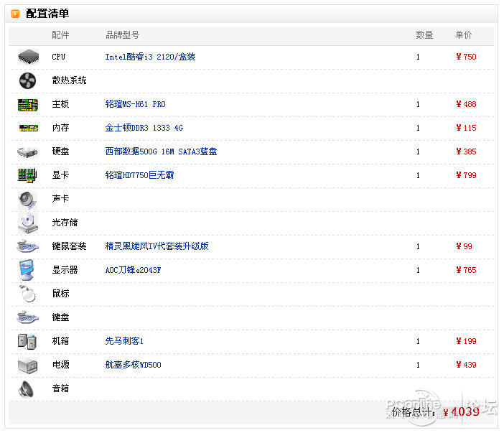Click the keyboard icon beside 键盘
This screenshot has width=504, height=433.
pos(28,317)
